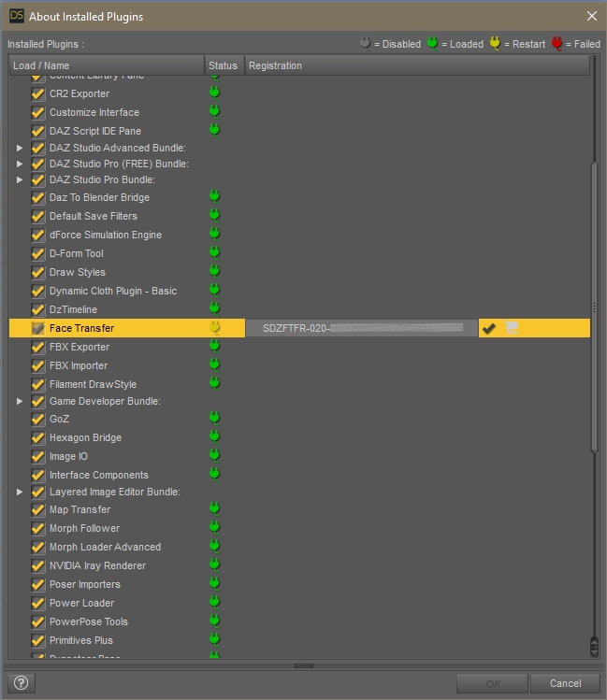Click the red Failed plug legend icon
Screen dimensions: 607x700
coord(556,43)
